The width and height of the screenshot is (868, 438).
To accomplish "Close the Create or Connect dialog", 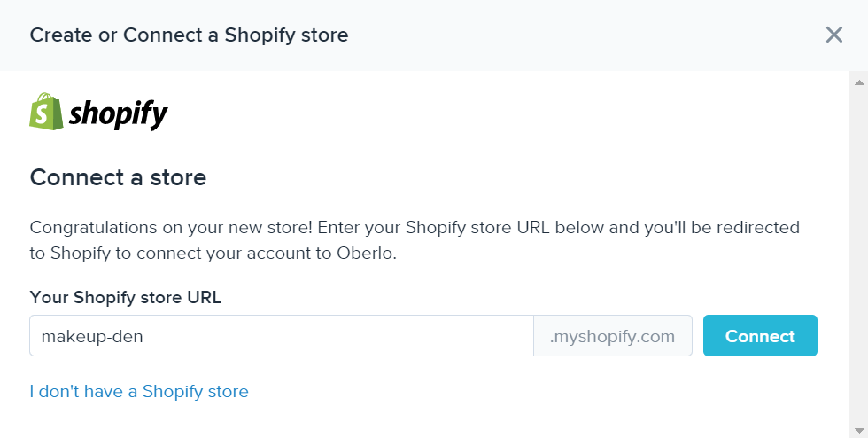I will tap(833, 35).
